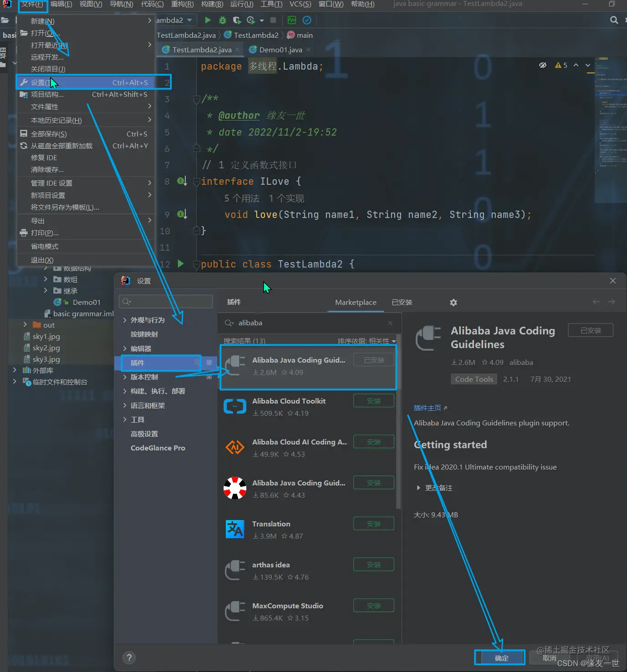Expand 外观与行为 in settings tree
This screenshot has width=627, height=672.
125,320
